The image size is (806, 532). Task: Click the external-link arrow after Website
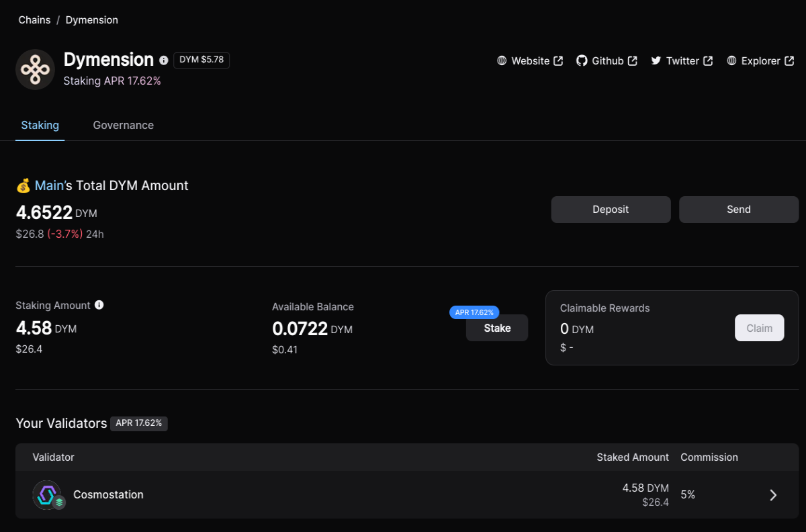point(558,60)
